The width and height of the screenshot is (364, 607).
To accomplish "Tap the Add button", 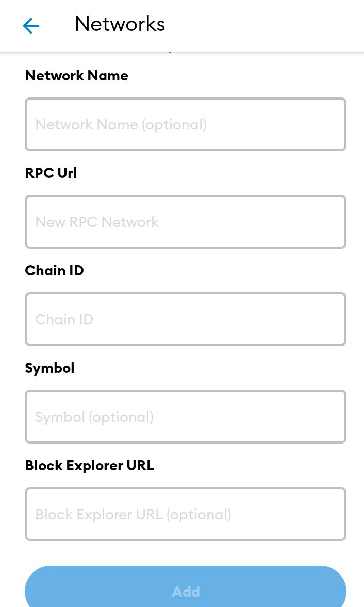I will 186,586.
